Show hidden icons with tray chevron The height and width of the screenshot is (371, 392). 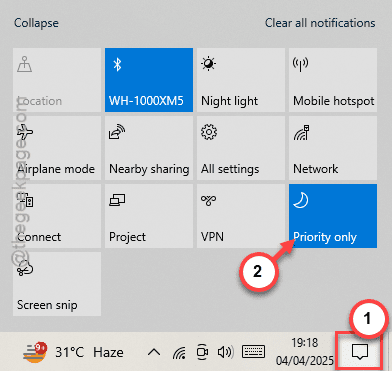[154, 352]
